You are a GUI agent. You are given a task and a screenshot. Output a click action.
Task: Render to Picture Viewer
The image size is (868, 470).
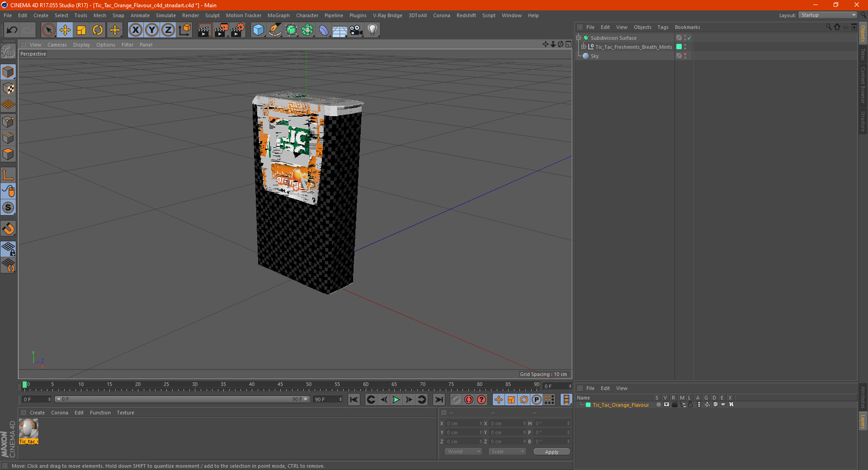pyautogui.click(x=221, y=30)
